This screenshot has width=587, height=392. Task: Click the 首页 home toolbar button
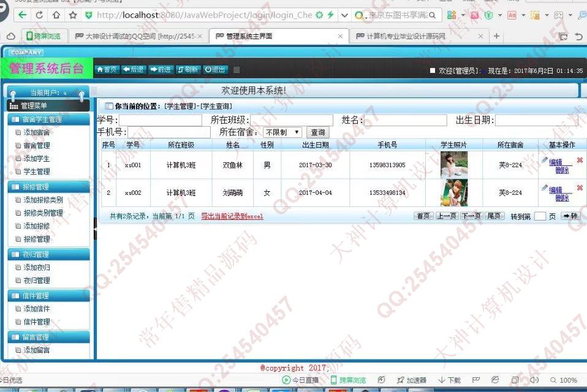107,70
